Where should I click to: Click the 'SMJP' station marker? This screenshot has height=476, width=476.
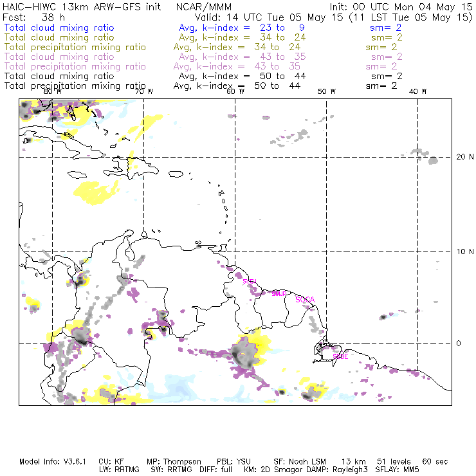[x=279, y=294]
